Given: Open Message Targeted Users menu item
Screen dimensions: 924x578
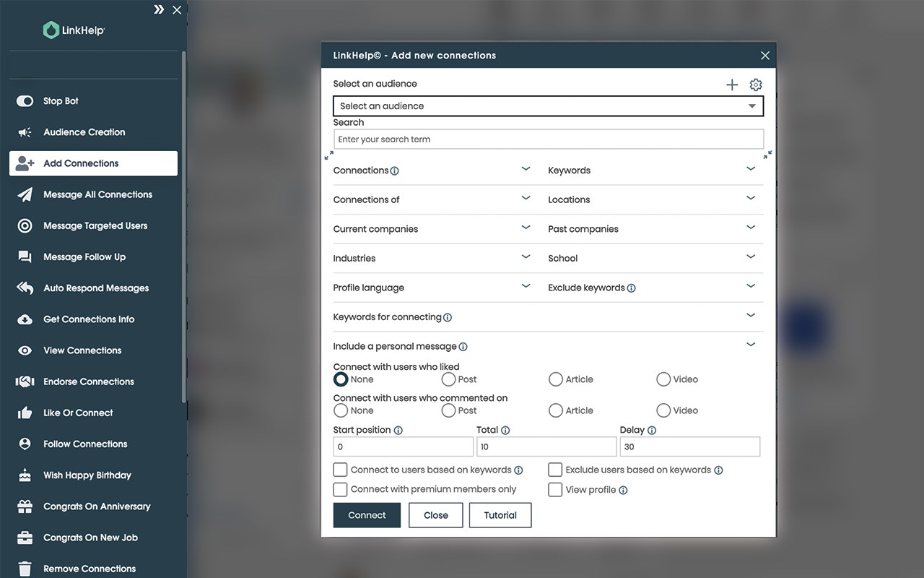Looking at the screenshot, I should tap(93, 225).
